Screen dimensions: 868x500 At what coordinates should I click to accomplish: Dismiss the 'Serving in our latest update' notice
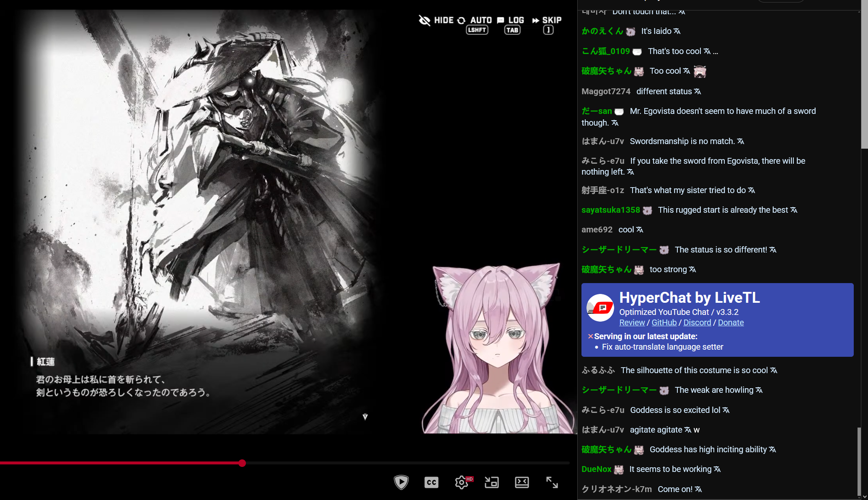(x=590, y=336)
